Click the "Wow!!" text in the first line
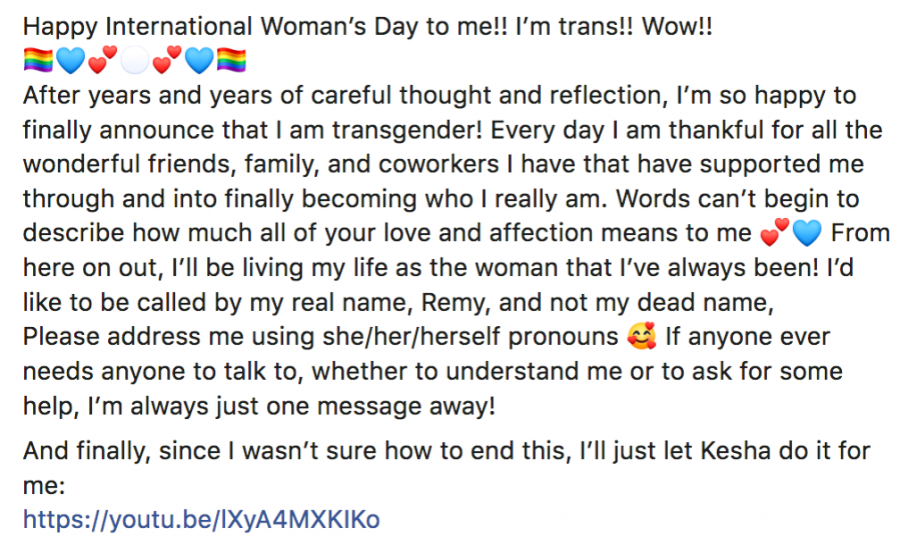 pyautogui.click(x=677, y=26)
